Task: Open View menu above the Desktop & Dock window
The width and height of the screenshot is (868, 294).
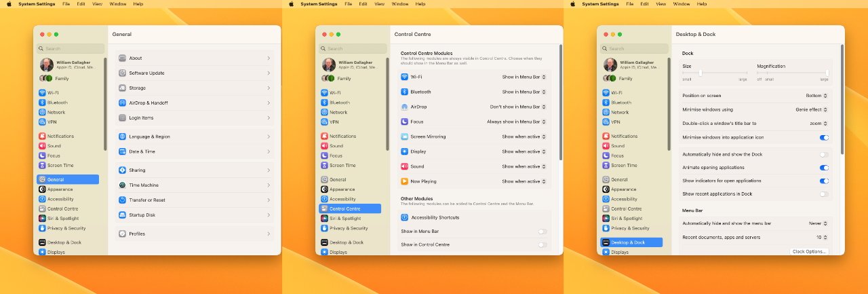Action: (x=661, y=3)
